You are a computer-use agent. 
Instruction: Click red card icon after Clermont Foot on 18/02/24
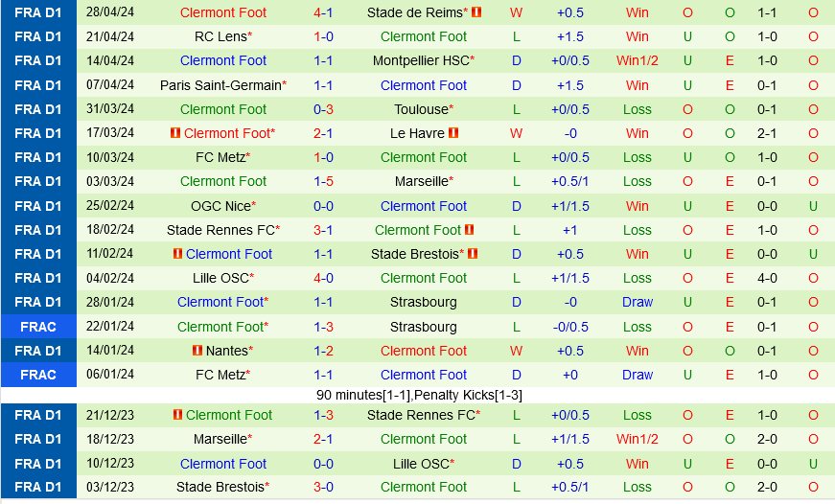coord(471,230)
